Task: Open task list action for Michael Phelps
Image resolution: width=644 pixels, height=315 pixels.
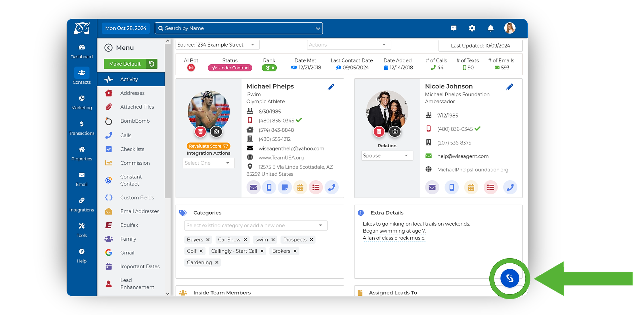Action: pos(316,188)
